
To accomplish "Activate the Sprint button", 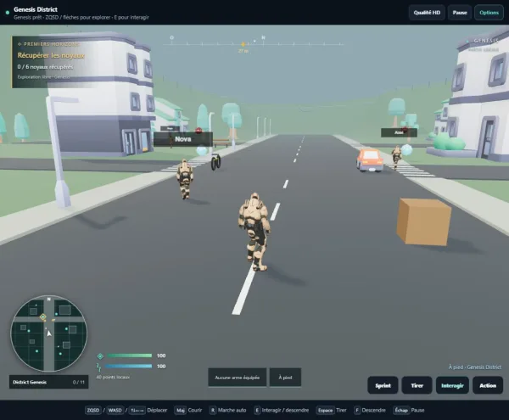I will point(383,385).
